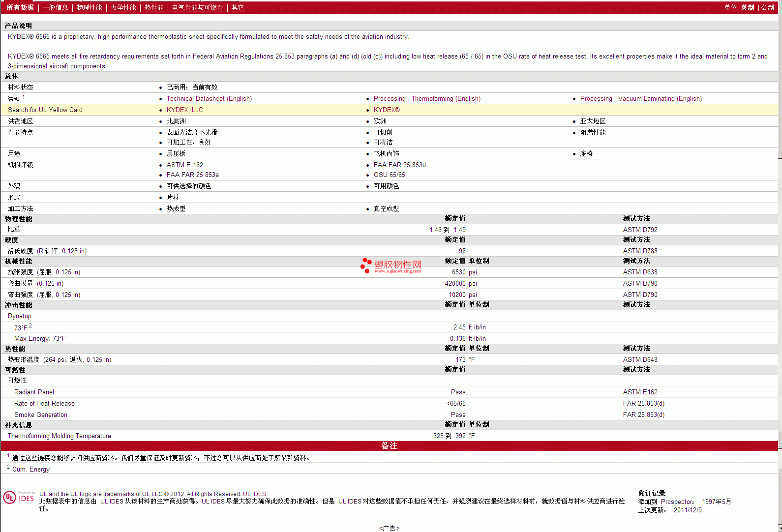Viewport: 782px width, 532px height.
Task: Click the page vertical scrollbar
Action: (x=780, y=266)
